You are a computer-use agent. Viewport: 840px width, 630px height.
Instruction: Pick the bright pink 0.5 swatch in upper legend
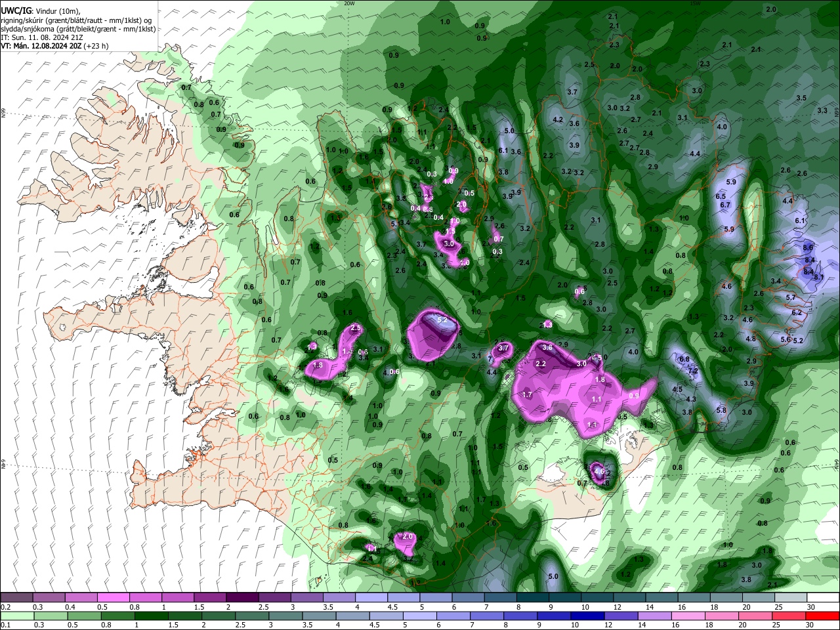pos(114,597)
